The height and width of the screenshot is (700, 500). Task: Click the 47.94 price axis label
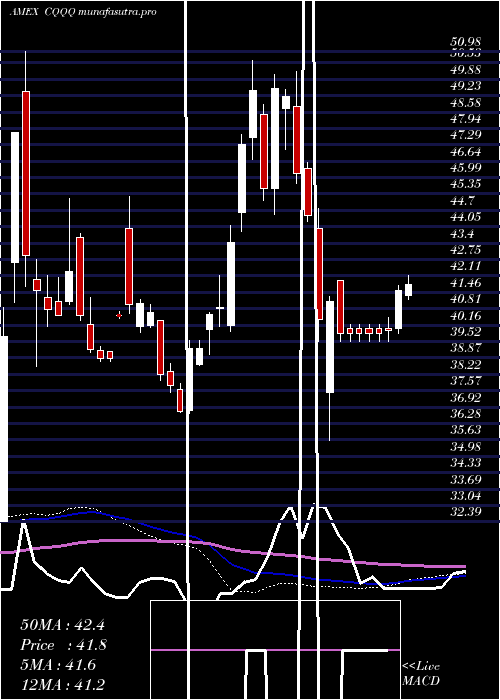[x=466, y=119]
